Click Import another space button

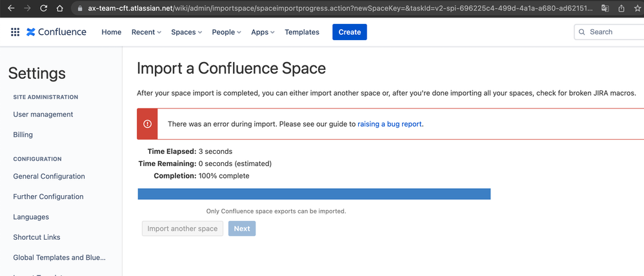pos(183,229)
